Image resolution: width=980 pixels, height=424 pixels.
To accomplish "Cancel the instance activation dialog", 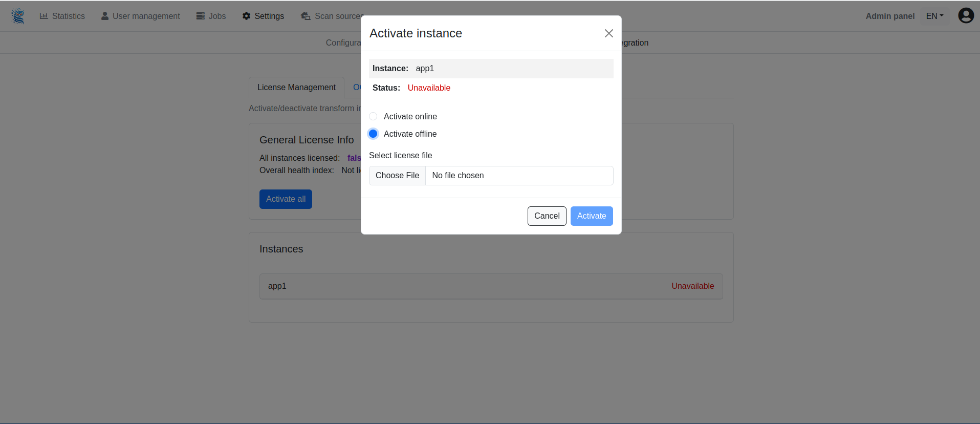I will point(547,216).
